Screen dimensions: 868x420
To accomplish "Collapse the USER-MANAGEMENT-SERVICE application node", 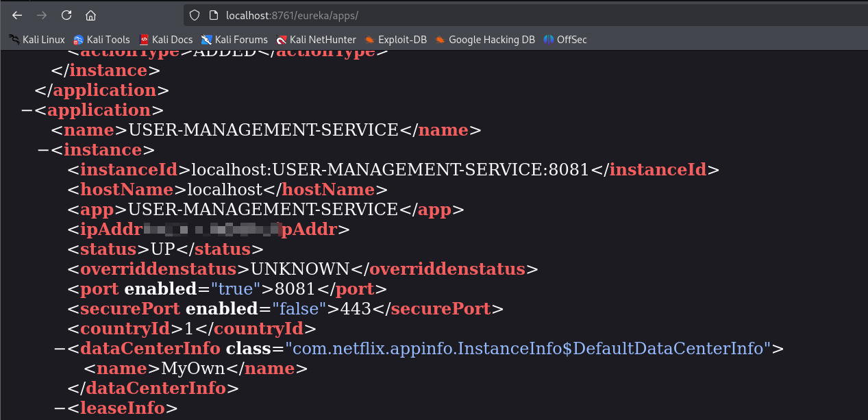I will point(26,110).
